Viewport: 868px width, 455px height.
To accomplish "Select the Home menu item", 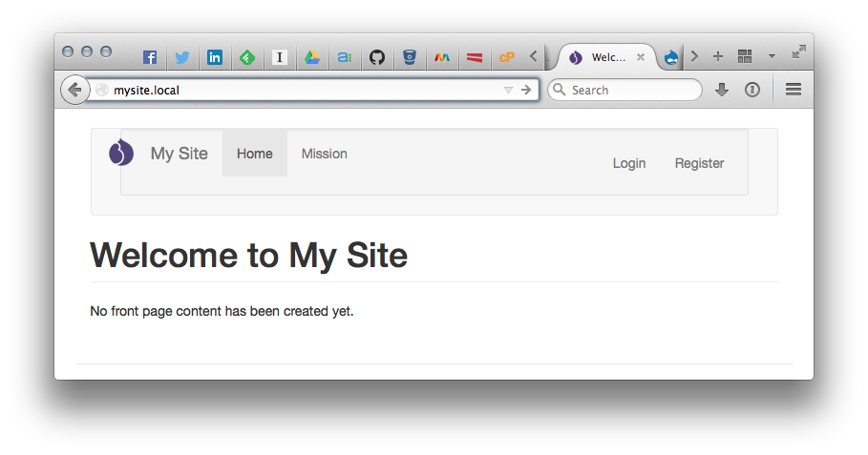I will tap(255, 154).
